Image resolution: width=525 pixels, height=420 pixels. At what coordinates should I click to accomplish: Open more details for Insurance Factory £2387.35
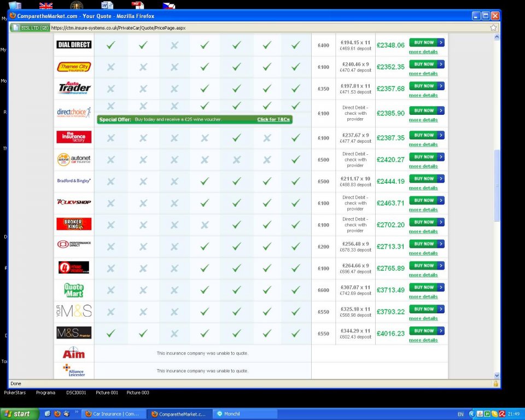tap(423, 144)
